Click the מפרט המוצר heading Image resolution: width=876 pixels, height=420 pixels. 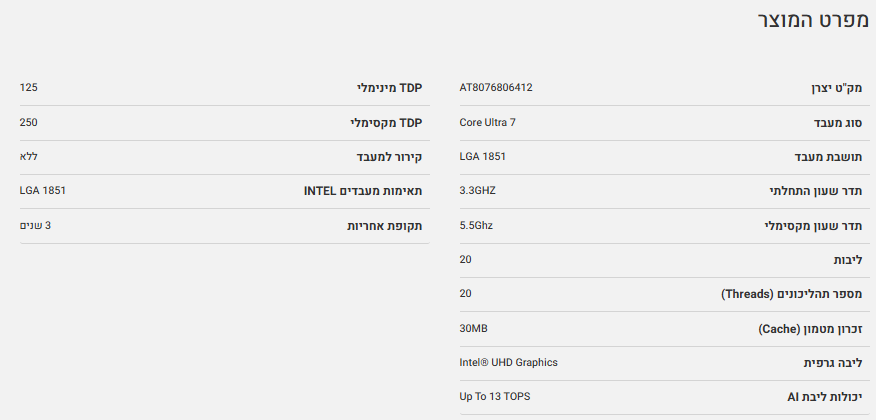(x=810, y=21)
